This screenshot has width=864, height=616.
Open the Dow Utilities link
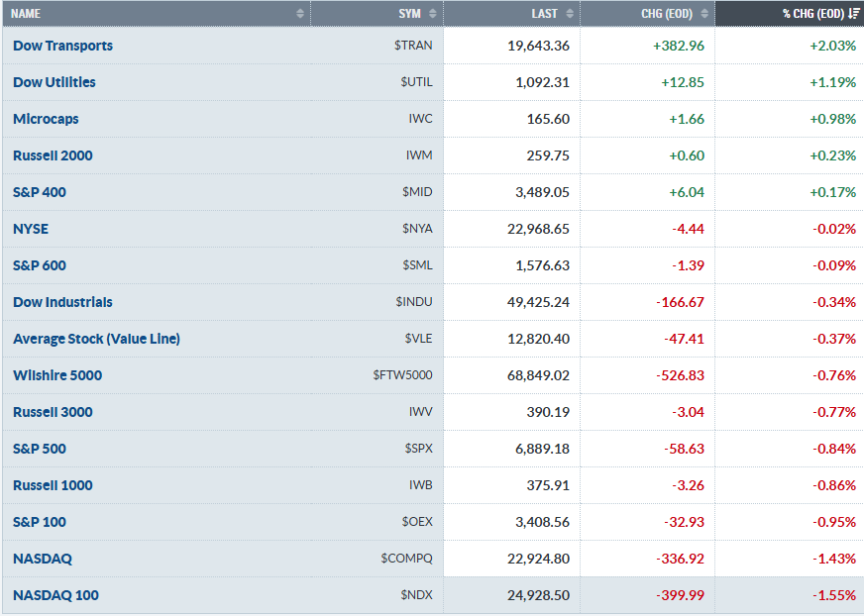(x=54, y=82)
